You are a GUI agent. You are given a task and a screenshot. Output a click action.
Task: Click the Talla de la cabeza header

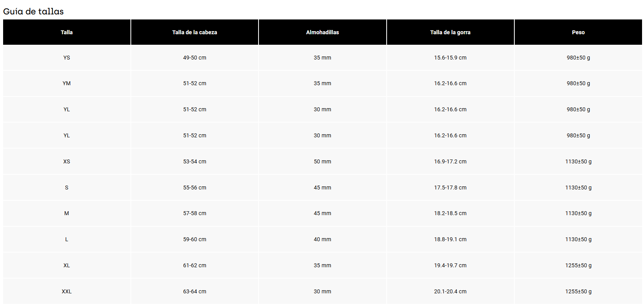(x=195, y=32)
